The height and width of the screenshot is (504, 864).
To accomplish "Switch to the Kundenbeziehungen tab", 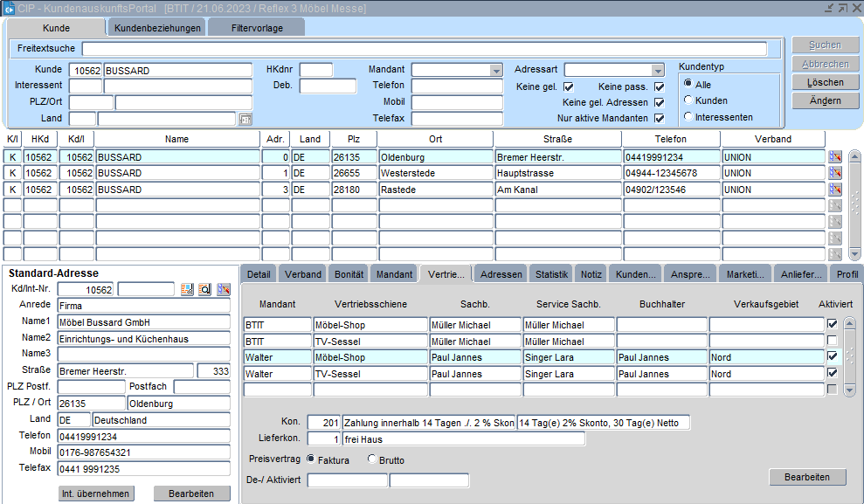I will (x=157, y=28).
